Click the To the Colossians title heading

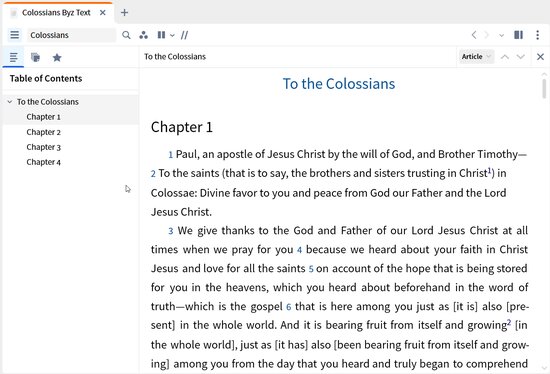tap(339, 84)
